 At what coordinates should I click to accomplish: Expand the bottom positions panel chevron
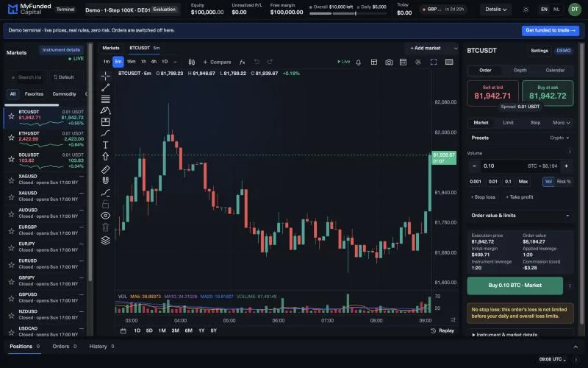point(576,347)
